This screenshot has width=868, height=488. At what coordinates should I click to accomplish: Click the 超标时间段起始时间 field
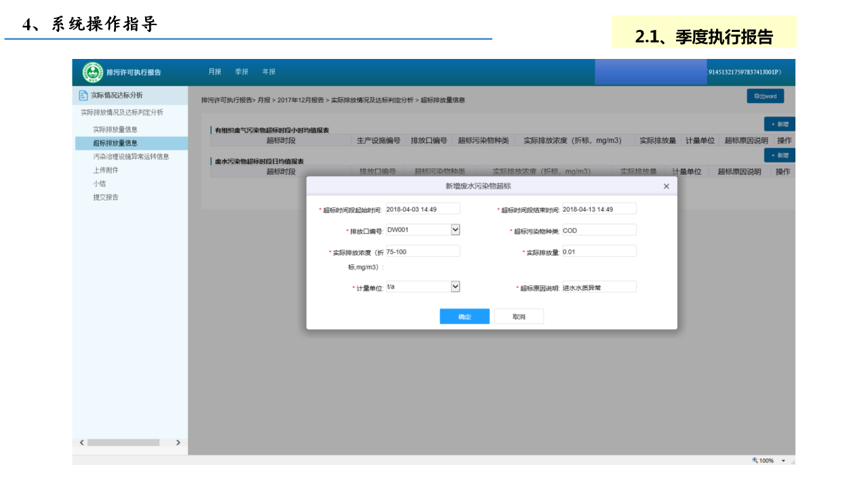[422, 209]
